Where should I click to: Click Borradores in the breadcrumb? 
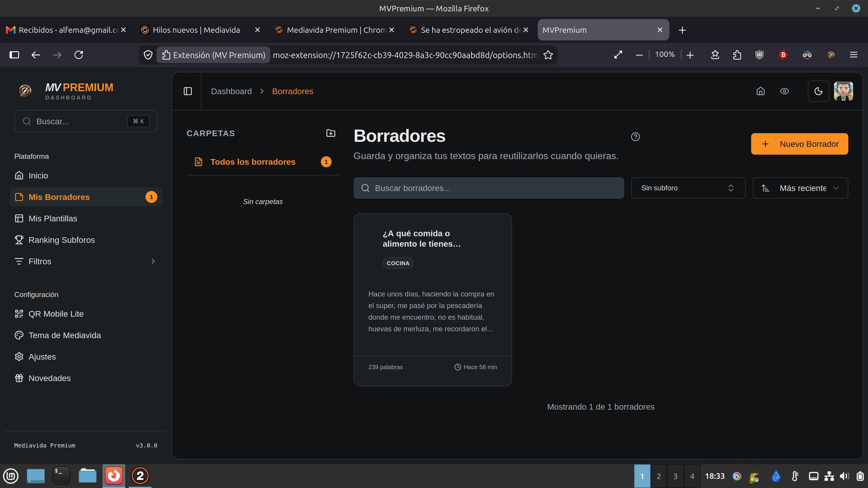(292, 91)
